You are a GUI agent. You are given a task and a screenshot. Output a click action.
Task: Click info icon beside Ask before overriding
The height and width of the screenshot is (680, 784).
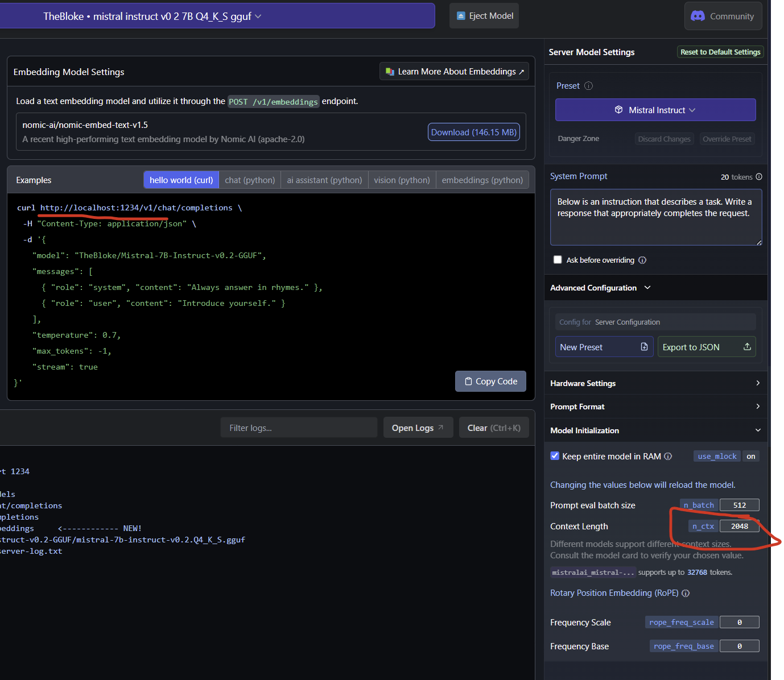pos(642,260)
